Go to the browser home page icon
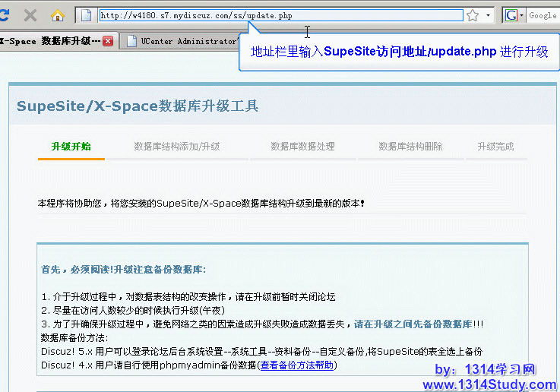This screenshot has height=392, width=560. (x=58, y=15)
